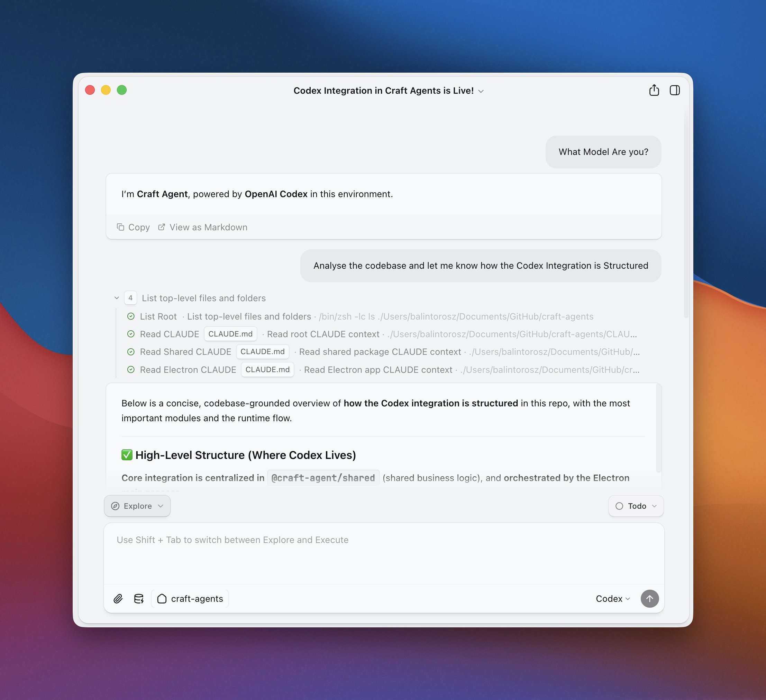Click the OpenAI Codex bold text

click(276, 194)
